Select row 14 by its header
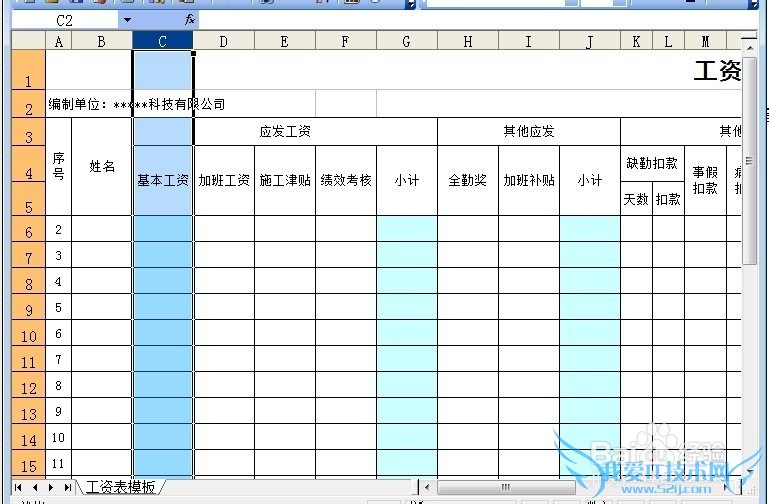Screen dimensions: 769x504 [x=28, y=436]
